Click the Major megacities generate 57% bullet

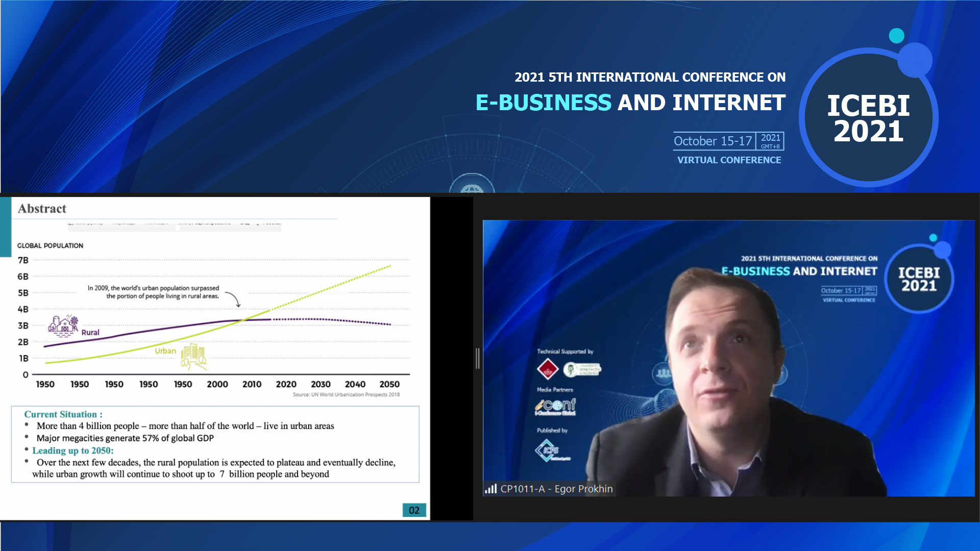coord(125,438)
